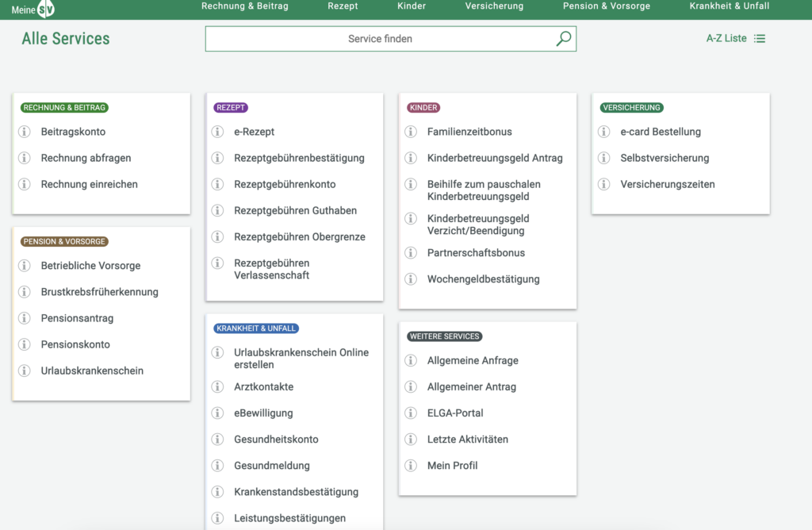Viewport: 812px width, 530px height.
Task: Show info for Rezeptgebührenbestätigung
Action: [x=217, y=158]
